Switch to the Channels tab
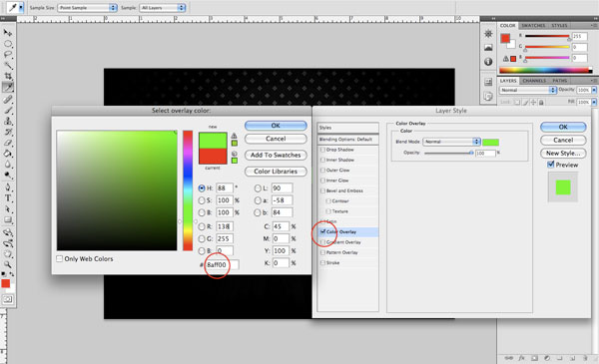The height and width of the screenshot is (364, 599). click(x=534, y=81)
